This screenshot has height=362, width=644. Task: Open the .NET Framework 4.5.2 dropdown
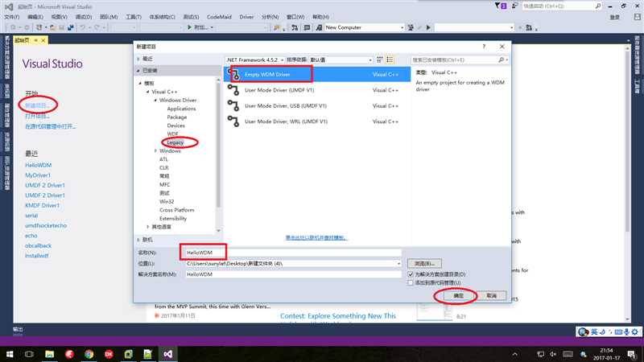click(255, 60)
